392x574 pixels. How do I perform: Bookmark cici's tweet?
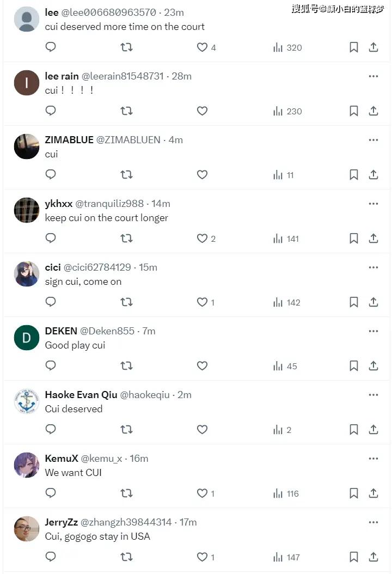pyautogui.click(x=353, y=302)
